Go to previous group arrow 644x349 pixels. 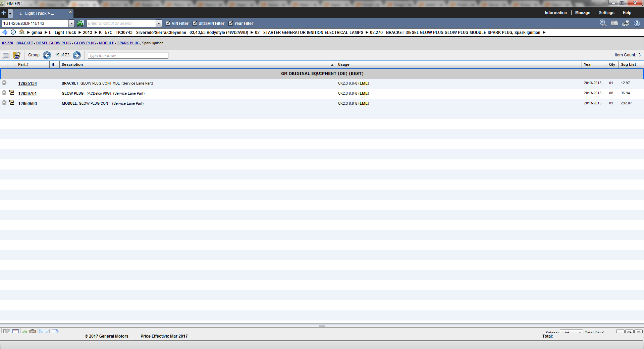point(47,55)
